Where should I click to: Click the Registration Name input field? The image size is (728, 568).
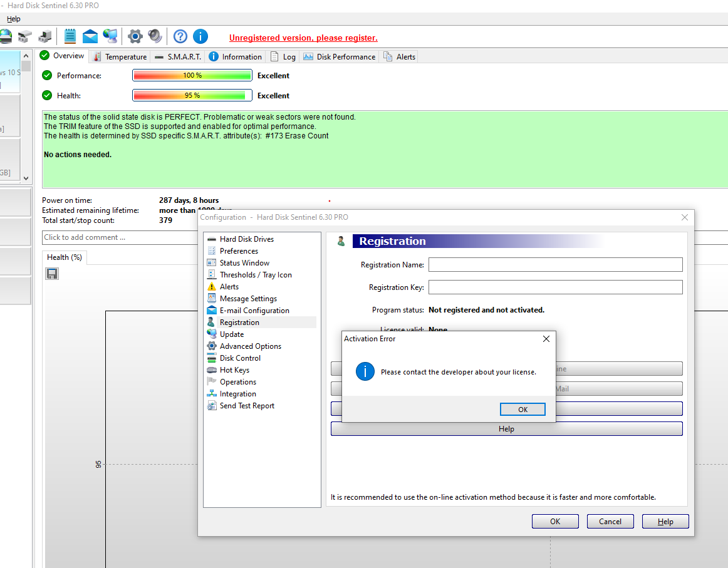point(555,265)
